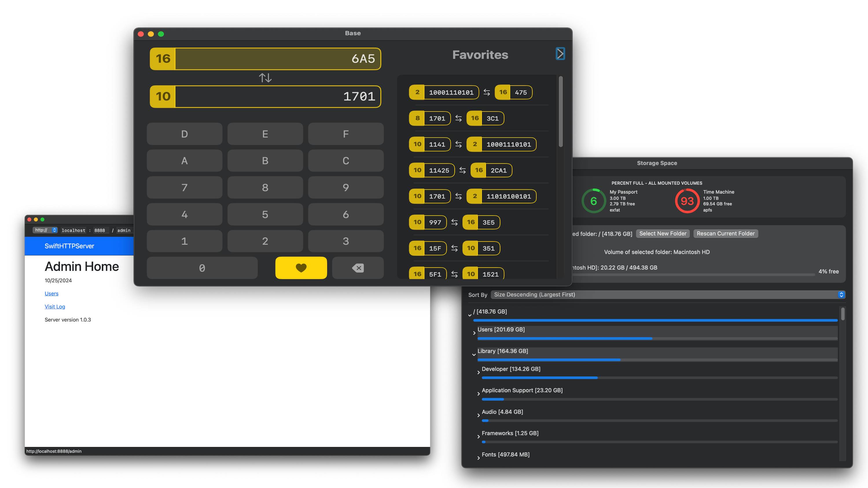The image size is (868, 488).
Task: Tap keypad digit 8
Action: click(265, 187)
